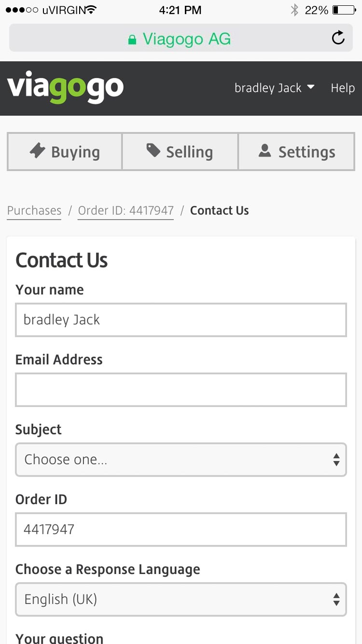Open the Response Language dropdown
362x644 pixels.
(181, 600)
